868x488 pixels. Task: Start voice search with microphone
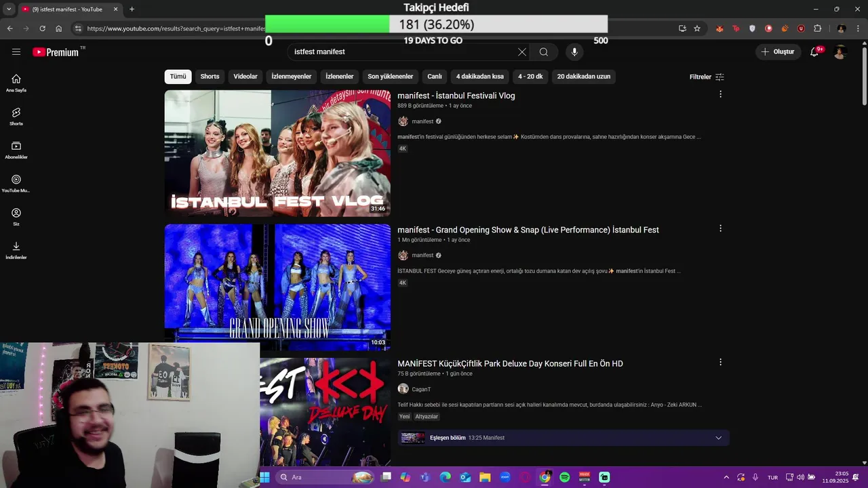[x=574, y=52]
